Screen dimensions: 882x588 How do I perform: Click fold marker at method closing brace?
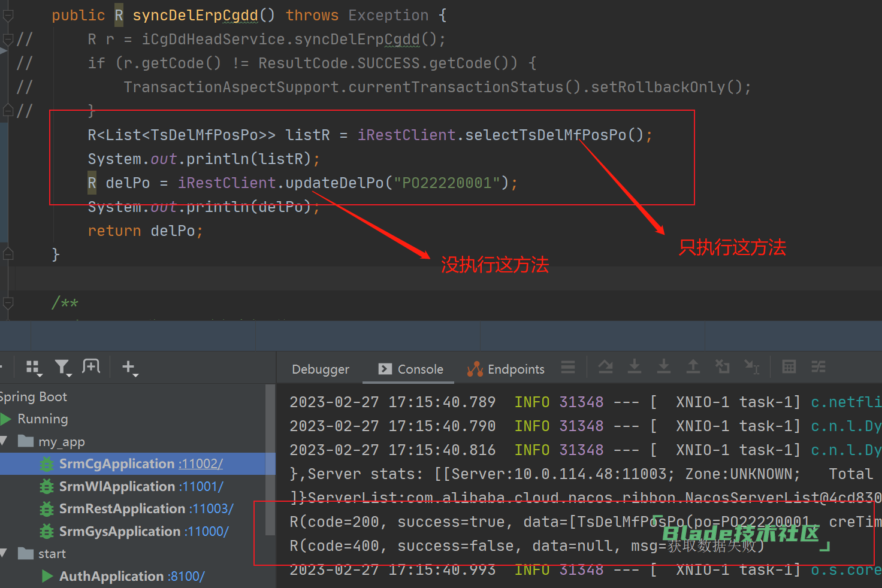pos(8,254)
